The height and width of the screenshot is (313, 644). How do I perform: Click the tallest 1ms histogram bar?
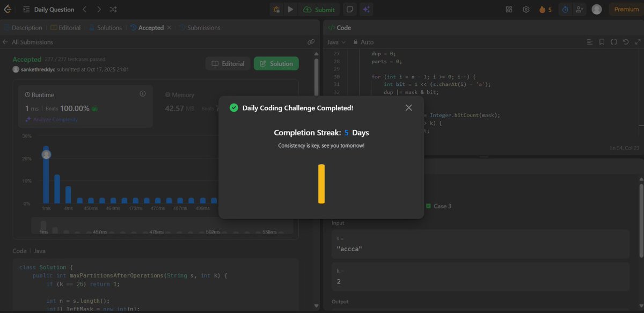[46, 174]
